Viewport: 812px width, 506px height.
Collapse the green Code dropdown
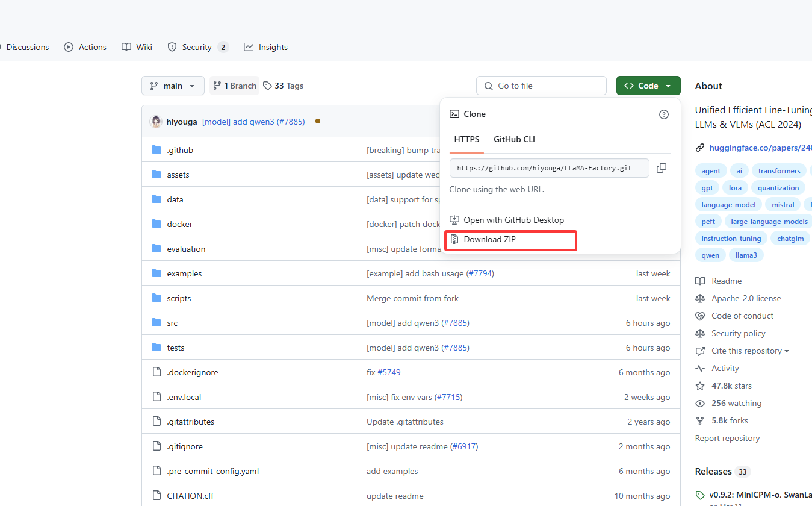(x=648, y=86)
